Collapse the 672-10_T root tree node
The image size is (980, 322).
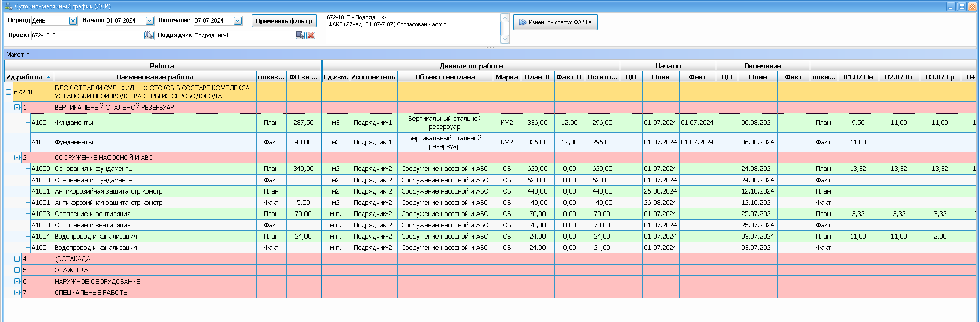(9, 92)
